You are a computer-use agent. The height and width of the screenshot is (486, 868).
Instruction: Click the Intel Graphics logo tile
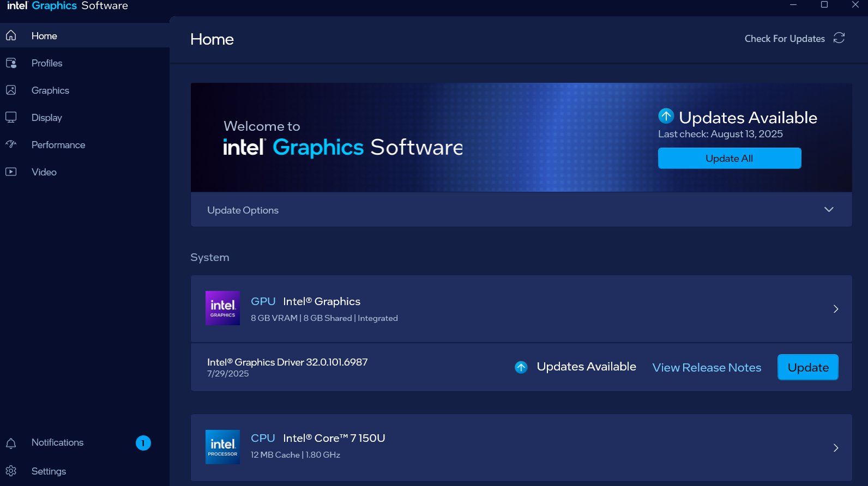tap(222, 308)
